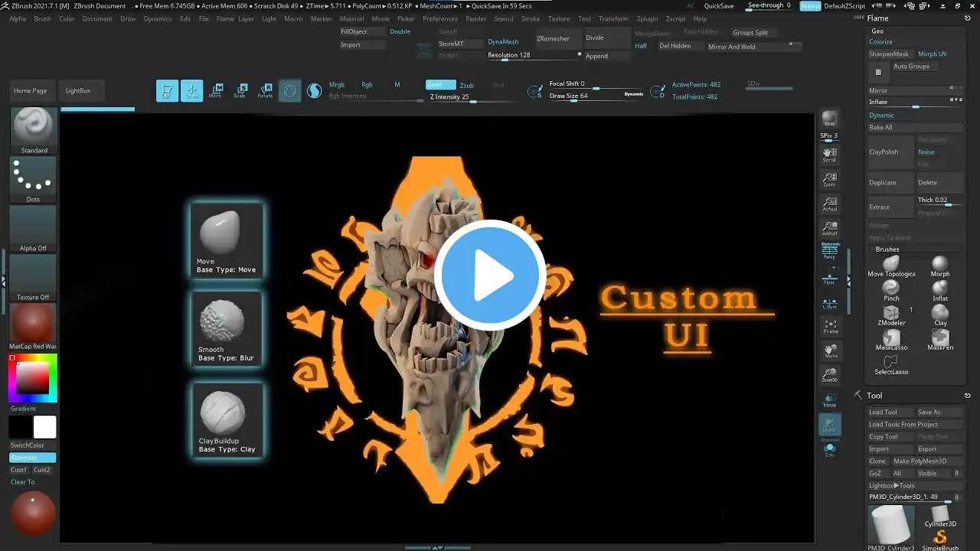Select the MaskPen brush
This screenshot has width=980, height=551.
940,339
